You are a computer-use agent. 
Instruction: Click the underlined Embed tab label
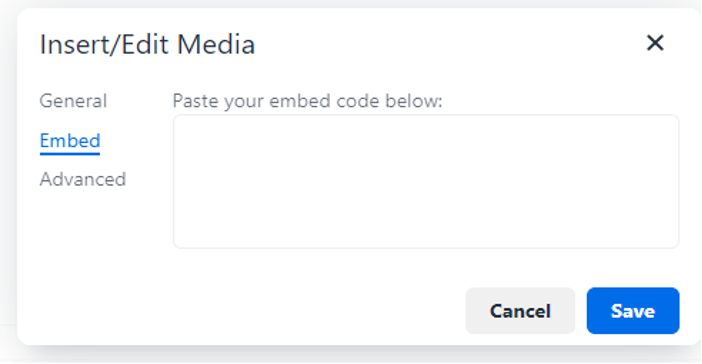click(70, 141)
